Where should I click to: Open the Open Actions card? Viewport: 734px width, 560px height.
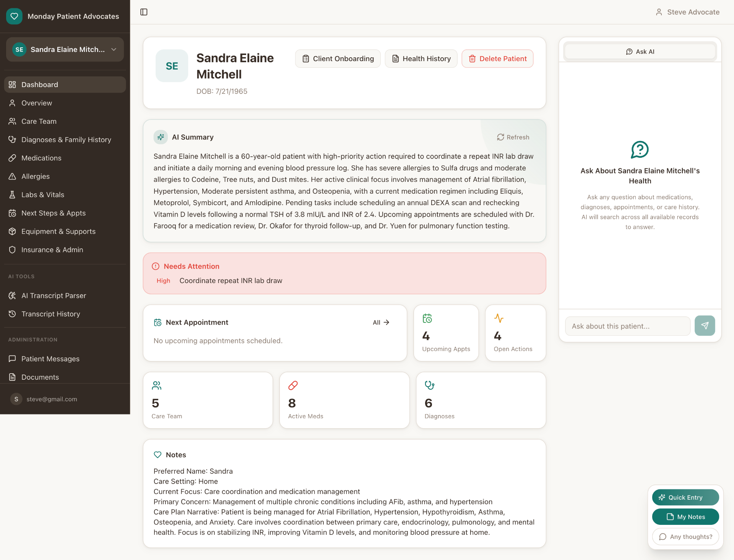click(x=515, y=333)
